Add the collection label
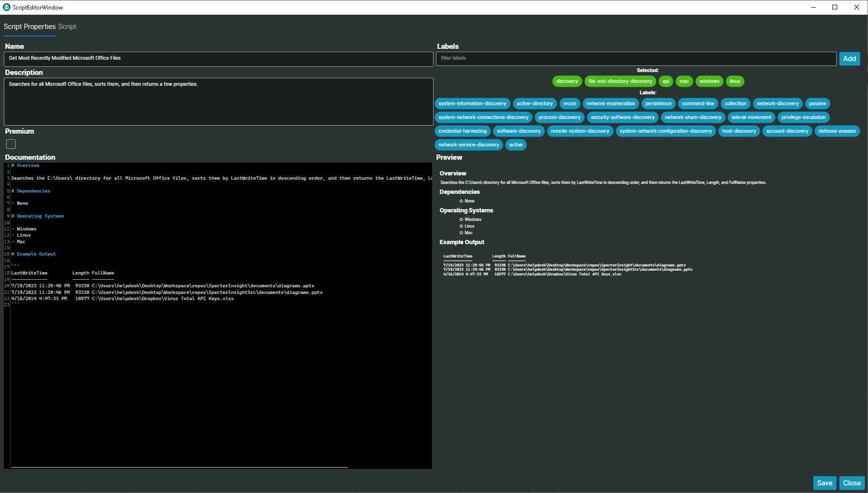Image resolution: width=868 pixels, height=493 pixels. pos(735,103)
